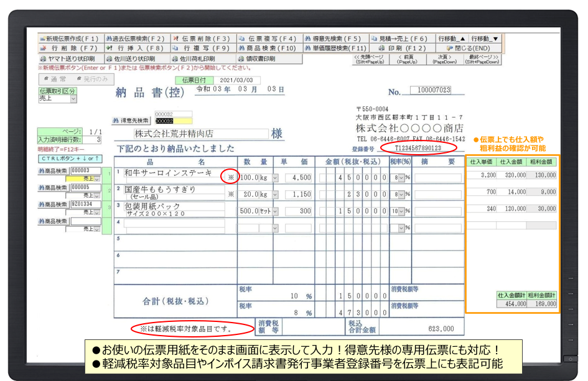Click 伝票複写(F4) button
This screenshot has height=381, width=588.
coord(269,39)
